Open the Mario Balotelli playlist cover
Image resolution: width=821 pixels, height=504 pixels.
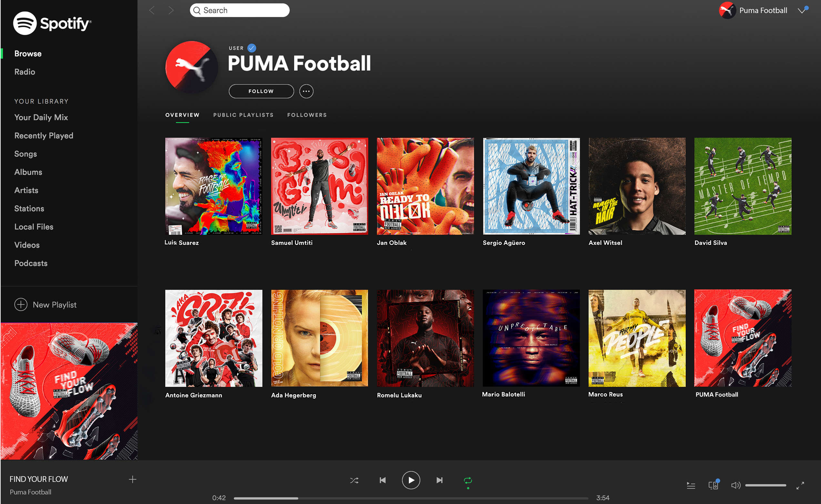click(531, 338)
